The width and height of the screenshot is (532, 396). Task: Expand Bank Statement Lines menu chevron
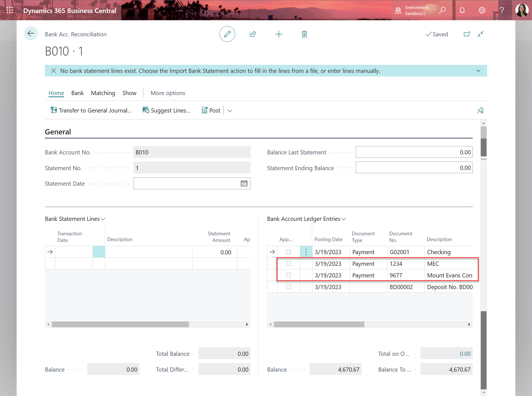click(103, 219)
